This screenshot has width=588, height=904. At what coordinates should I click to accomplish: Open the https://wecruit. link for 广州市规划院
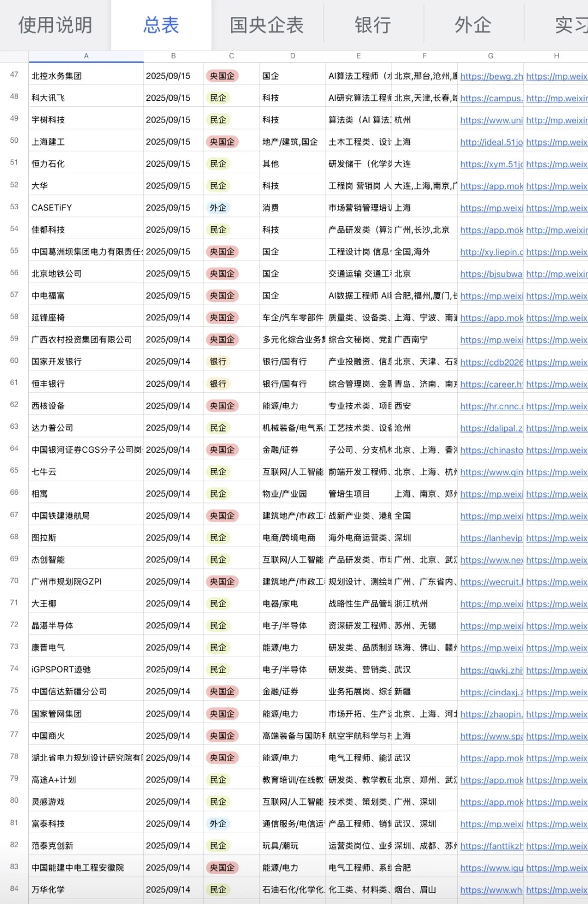(x=492, y=582)
